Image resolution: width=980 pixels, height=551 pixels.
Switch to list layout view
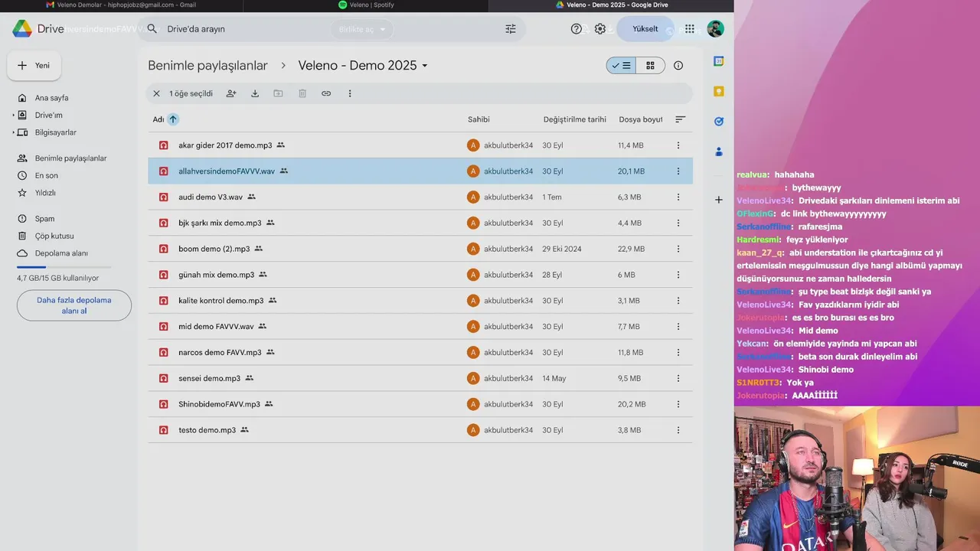pyautogui.click(x=621, y=66)
